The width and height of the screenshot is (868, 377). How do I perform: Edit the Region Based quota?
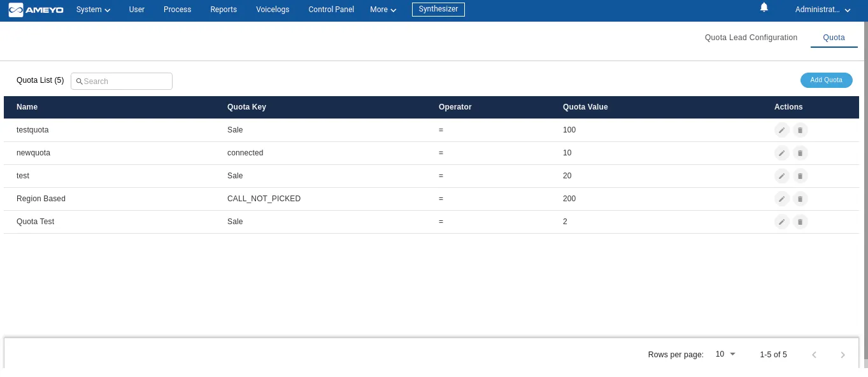pyautogui.click(x=781, y=199)
